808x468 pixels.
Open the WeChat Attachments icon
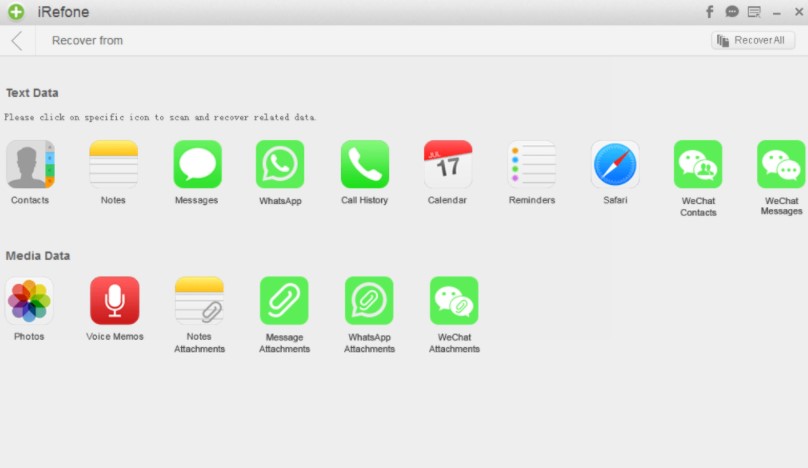[x=454, y=300]
